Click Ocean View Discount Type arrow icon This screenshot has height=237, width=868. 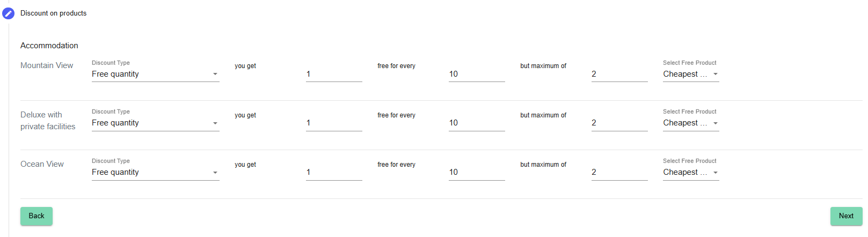[215, 173]
